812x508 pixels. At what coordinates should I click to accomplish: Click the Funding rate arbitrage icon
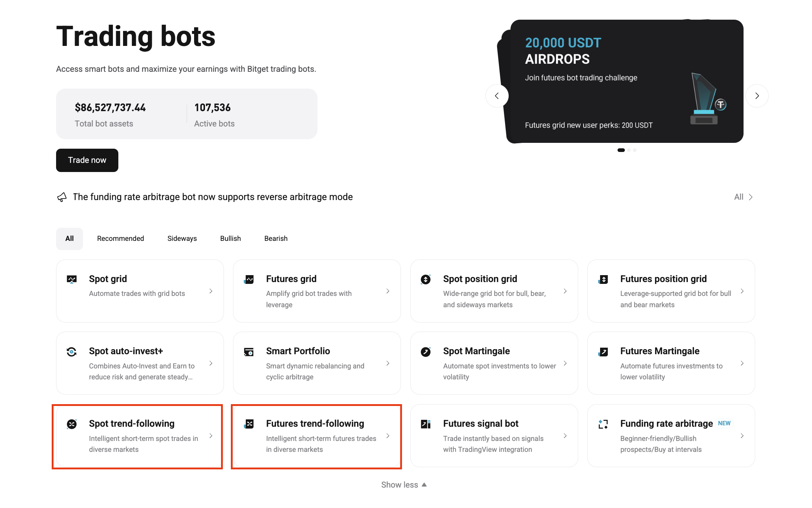click(x=603, y=424)
